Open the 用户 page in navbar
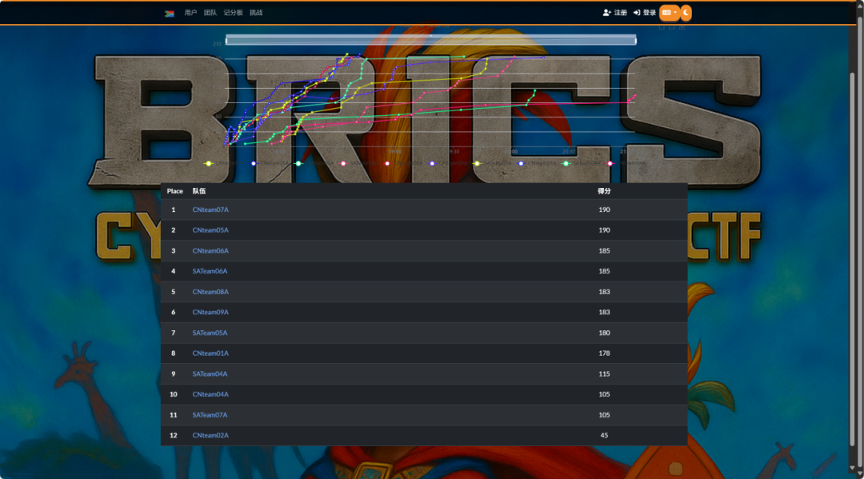This screenshot has height=479, width=864. [190, 13]
